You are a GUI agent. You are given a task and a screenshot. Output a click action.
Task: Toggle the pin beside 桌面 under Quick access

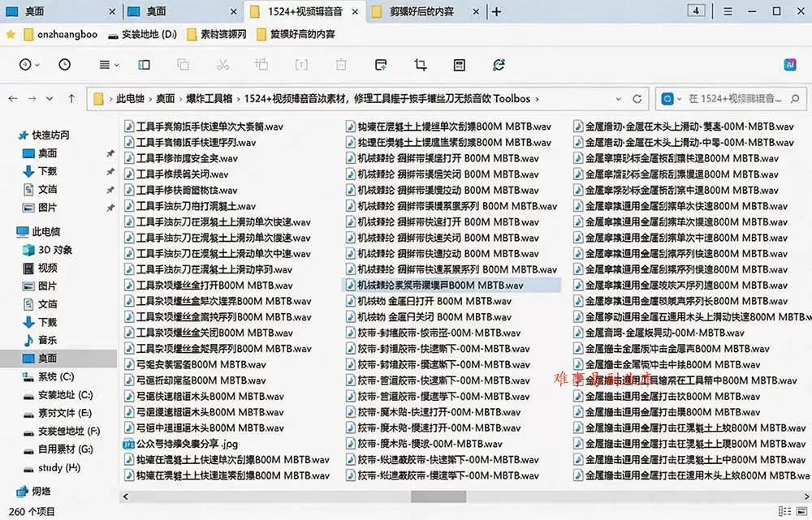(110, 153)
